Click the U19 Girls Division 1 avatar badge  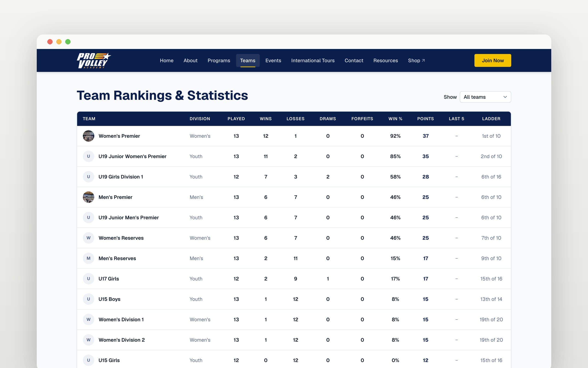point(88,177)
